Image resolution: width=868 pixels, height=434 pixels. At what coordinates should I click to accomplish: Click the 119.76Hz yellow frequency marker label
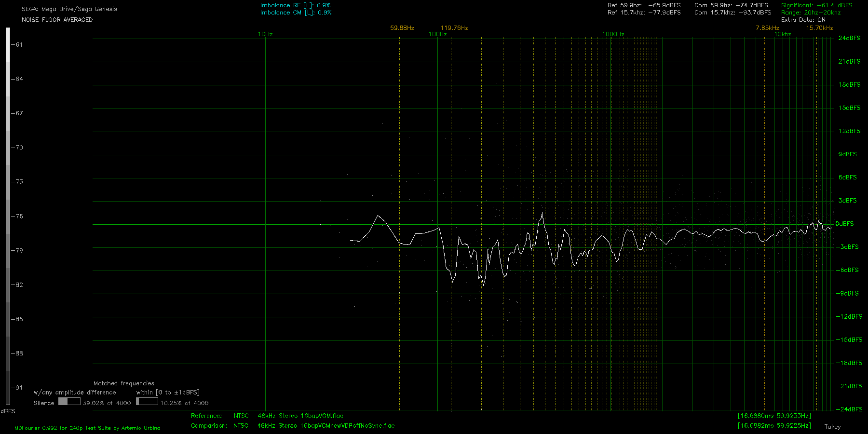(454, 28)
